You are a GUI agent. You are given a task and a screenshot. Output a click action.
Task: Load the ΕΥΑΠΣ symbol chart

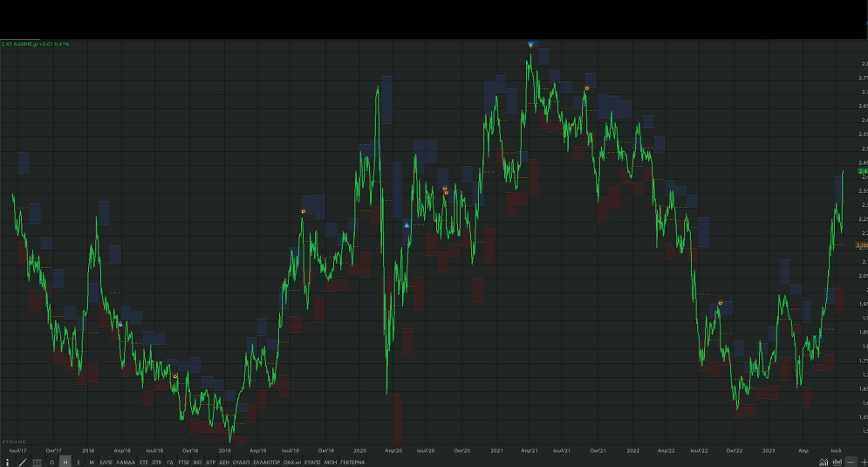pyautogui.click(x=313, y=462)
